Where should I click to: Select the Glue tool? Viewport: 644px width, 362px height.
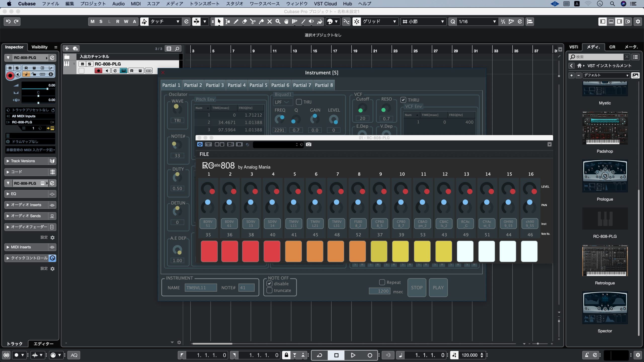261,22
